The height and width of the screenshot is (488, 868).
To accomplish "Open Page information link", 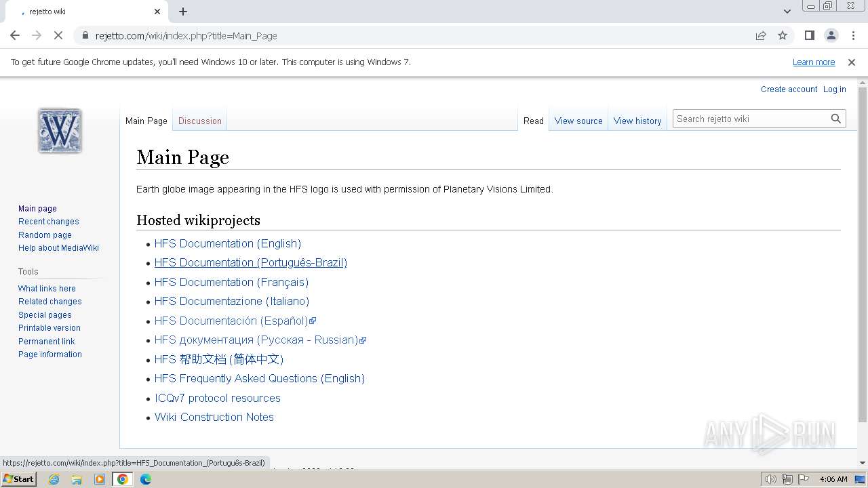I will [50, 354].
